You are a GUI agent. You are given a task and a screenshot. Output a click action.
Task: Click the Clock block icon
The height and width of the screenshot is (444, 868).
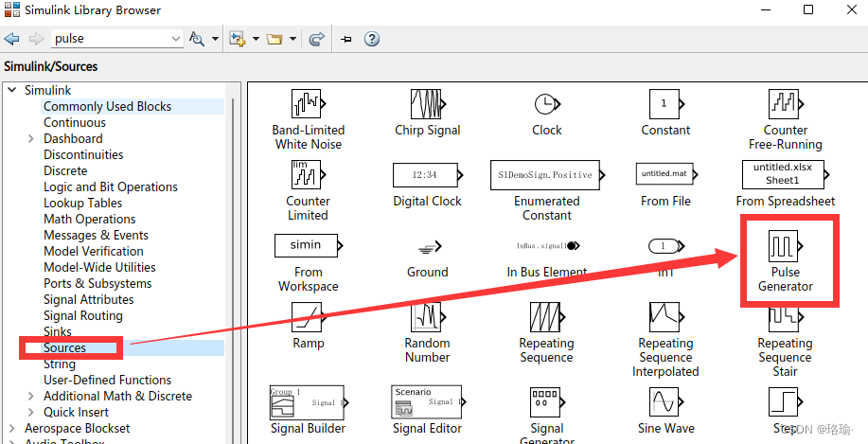548,104
